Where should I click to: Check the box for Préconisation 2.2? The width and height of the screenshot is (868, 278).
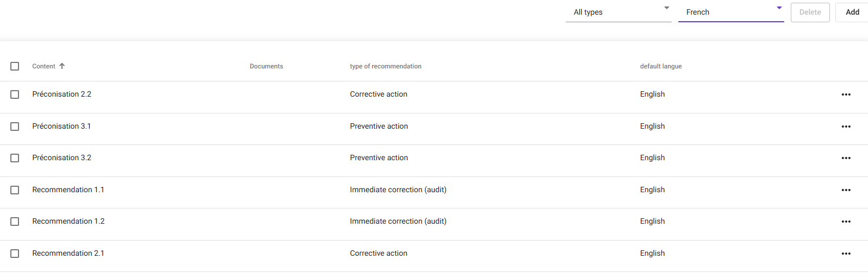click(15, 94)
